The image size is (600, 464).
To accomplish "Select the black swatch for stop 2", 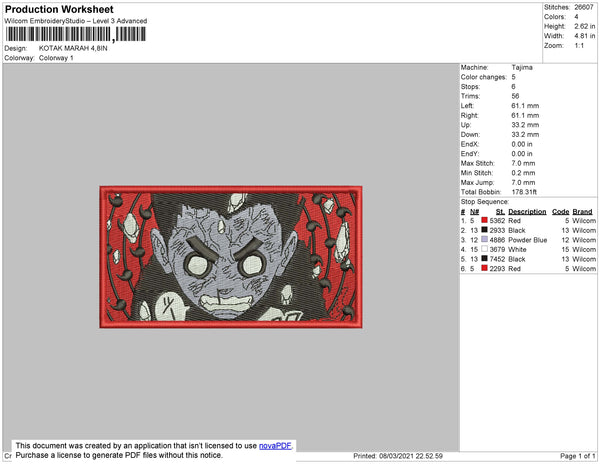I will (x=484, y=230).
